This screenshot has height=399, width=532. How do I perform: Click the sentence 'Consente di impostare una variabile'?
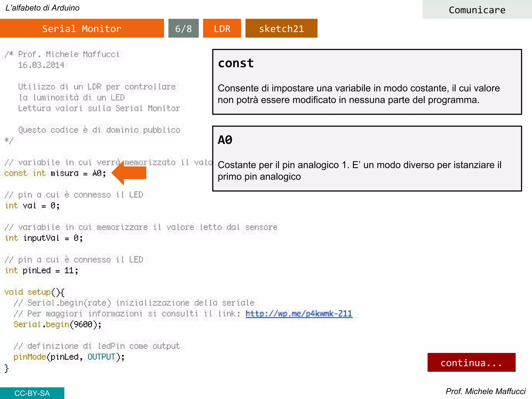tap(294, 88)
